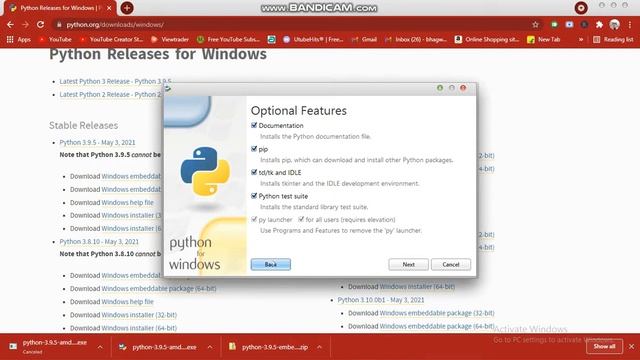Screen dimensions: 640x360
Task: Open the Latest Python 3 Release link
Action: pos(116,81)
